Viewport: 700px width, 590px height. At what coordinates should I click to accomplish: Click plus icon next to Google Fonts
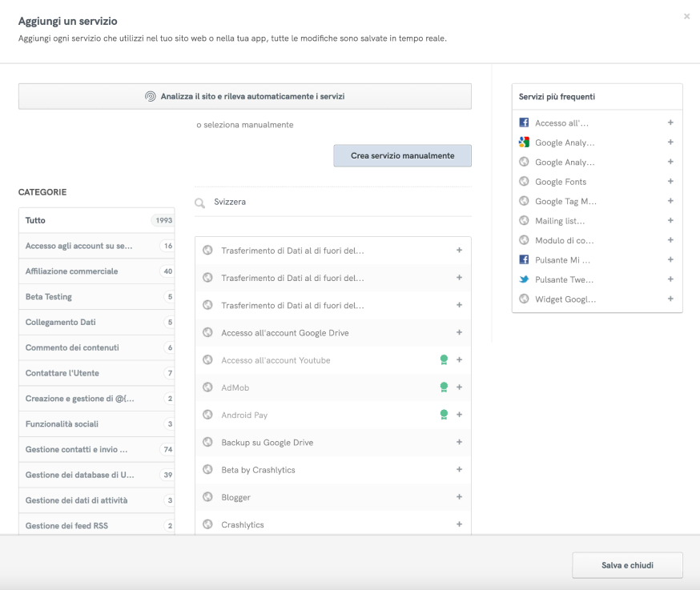pos(670,182)
